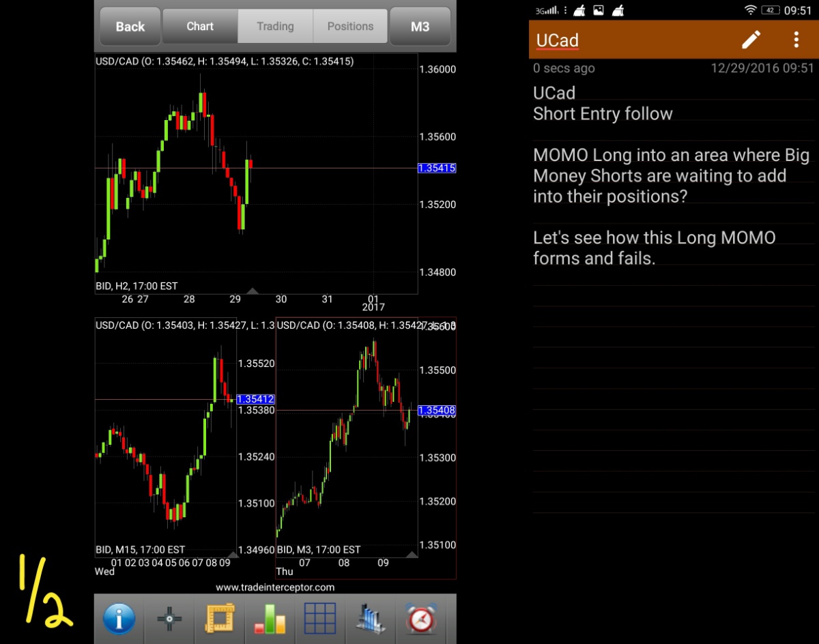Toggle the crosshair cursor tool
The image size is (819, 644).
tap(169, 619)
